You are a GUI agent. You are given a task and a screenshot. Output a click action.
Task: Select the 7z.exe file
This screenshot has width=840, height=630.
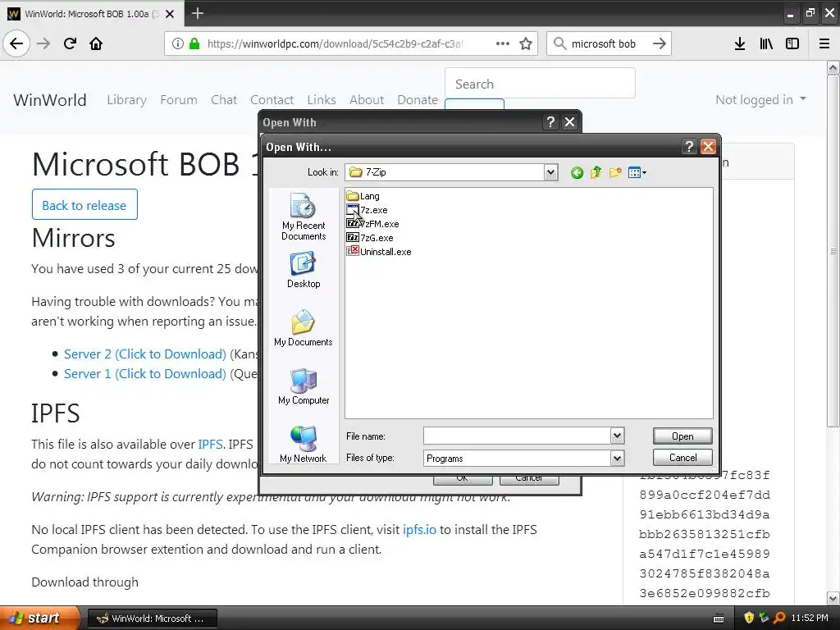pos(367,210)
